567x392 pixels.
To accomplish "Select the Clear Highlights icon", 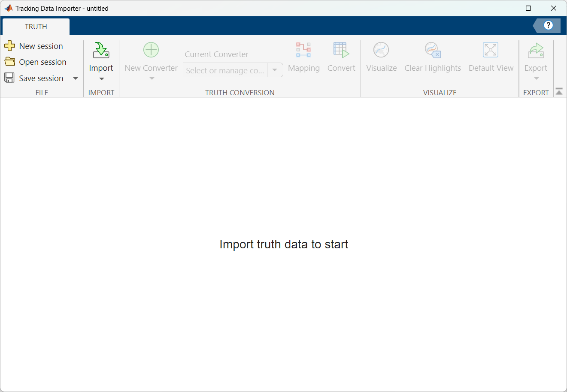I will tap(433, 50).
